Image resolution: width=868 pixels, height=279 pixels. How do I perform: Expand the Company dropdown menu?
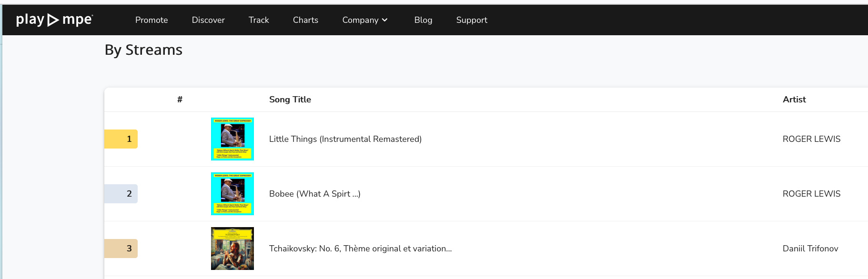pyautogui.click(x=360, y=20)
